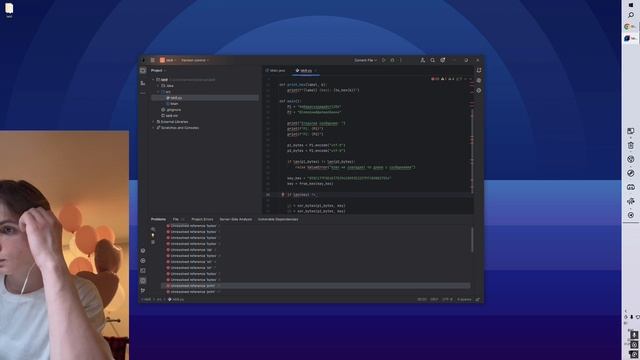Open Search Everywhere magnifier icon
Viewport: 640px width, 360px height.
433,60
